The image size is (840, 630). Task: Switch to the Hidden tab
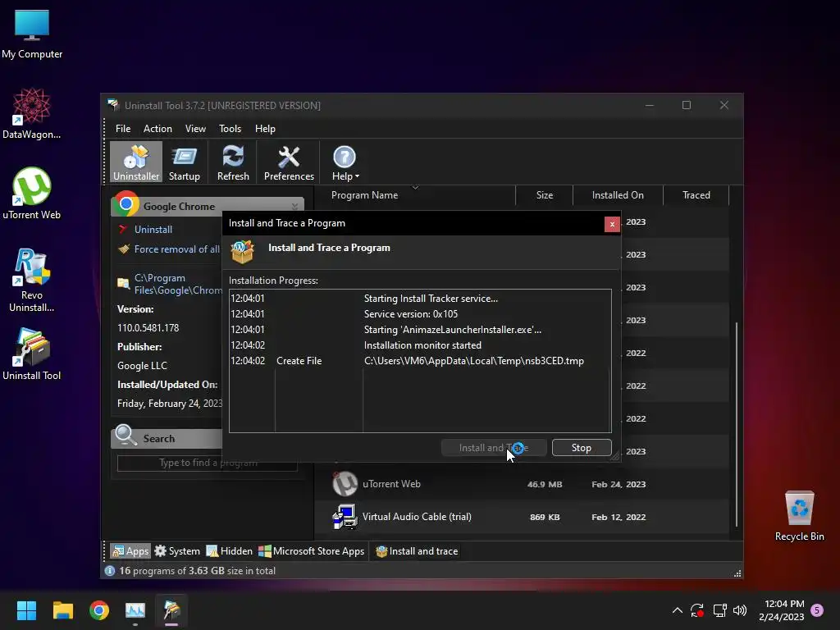(x=230, y=550)
